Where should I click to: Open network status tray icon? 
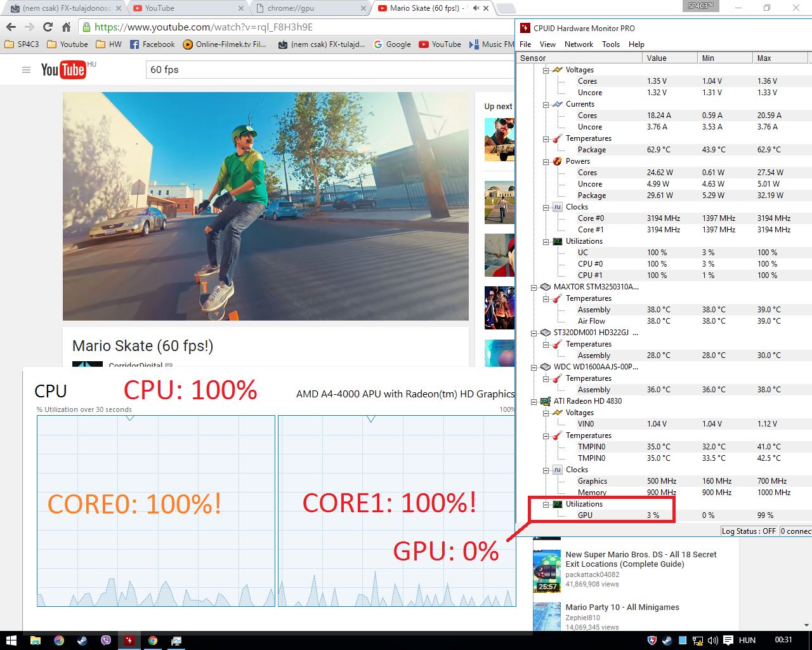pyautogui.click(x=697, y=640)
